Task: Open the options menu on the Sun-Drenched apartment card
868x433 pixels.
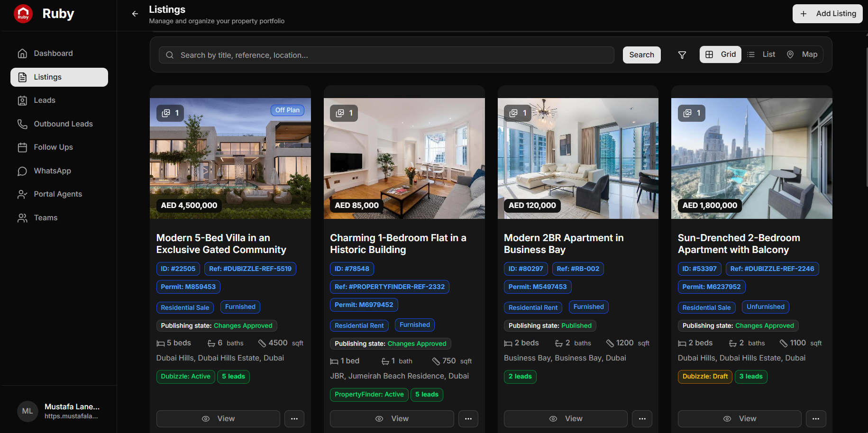Action: tap(816, 419)
